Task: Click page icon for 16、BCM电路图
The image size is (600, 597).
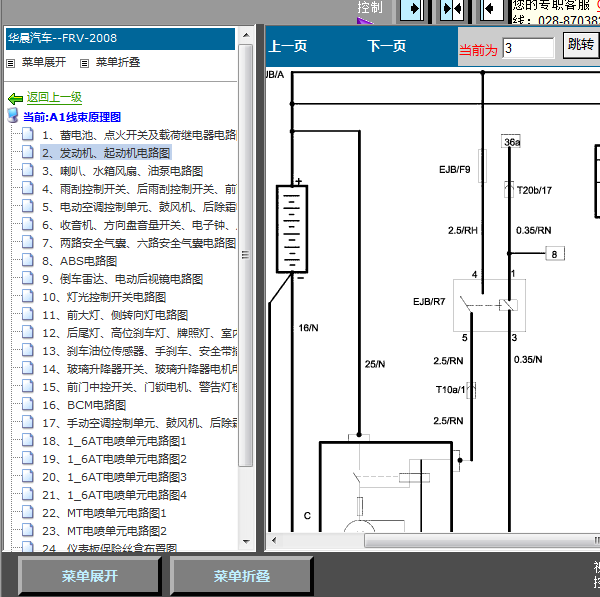Action: (x=28, y=404)
